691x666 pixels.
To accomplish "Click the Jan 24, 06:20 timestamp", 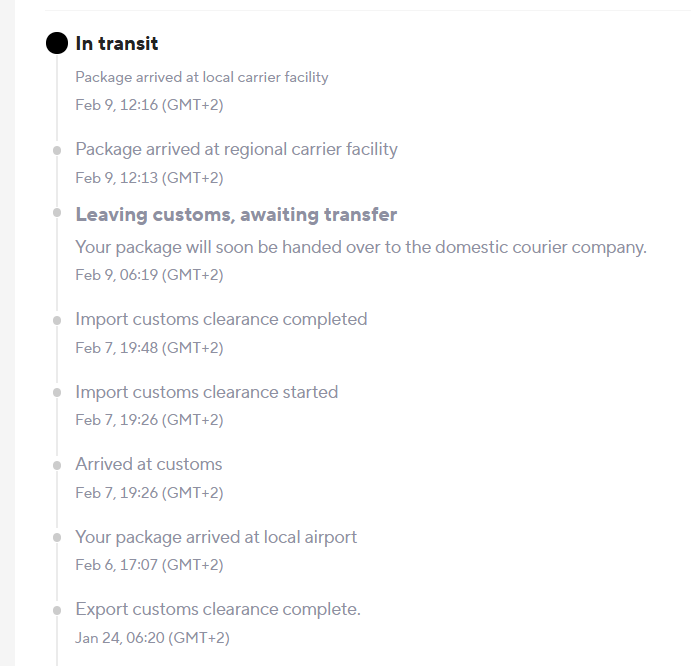I will tap(152, 638).
